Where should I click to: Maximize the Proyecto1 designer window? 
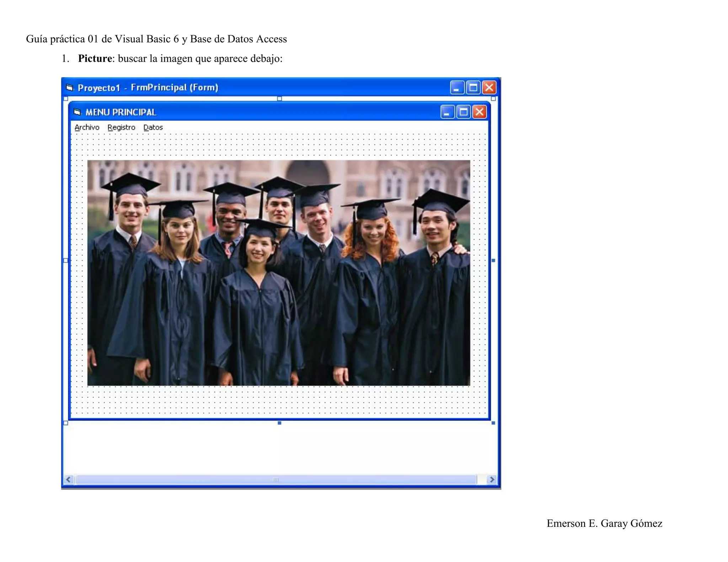(473, 87)
